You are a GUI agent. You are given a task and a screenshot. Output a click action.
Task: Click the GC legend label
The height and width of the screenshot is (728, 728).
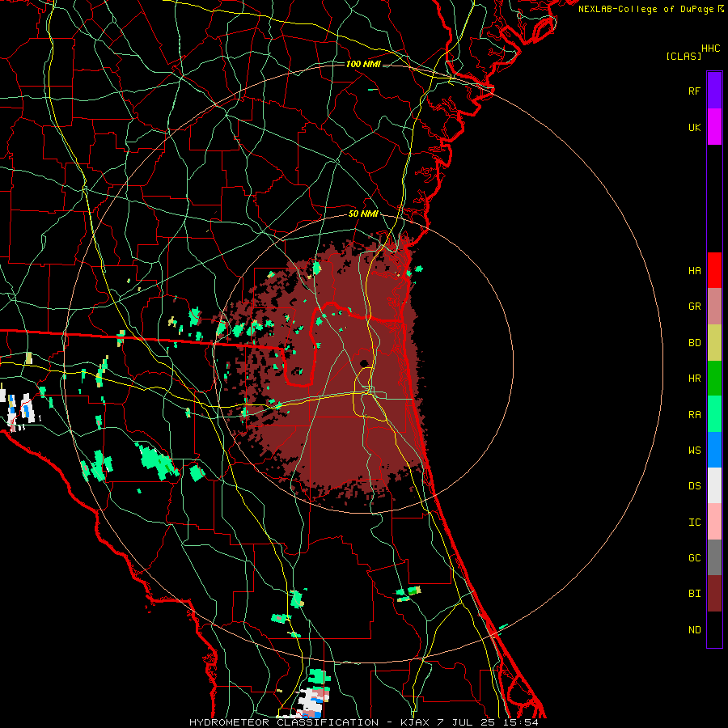694,558
